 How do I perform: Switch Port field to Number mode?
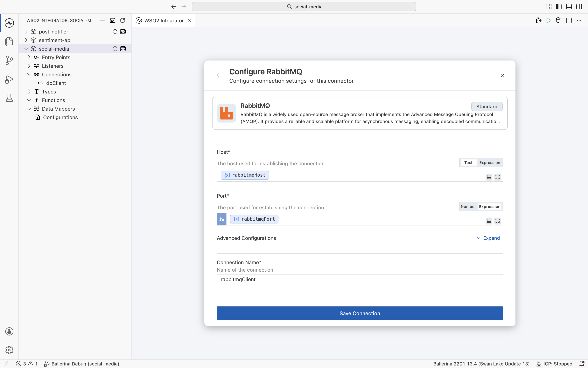(x=468, y=207)
